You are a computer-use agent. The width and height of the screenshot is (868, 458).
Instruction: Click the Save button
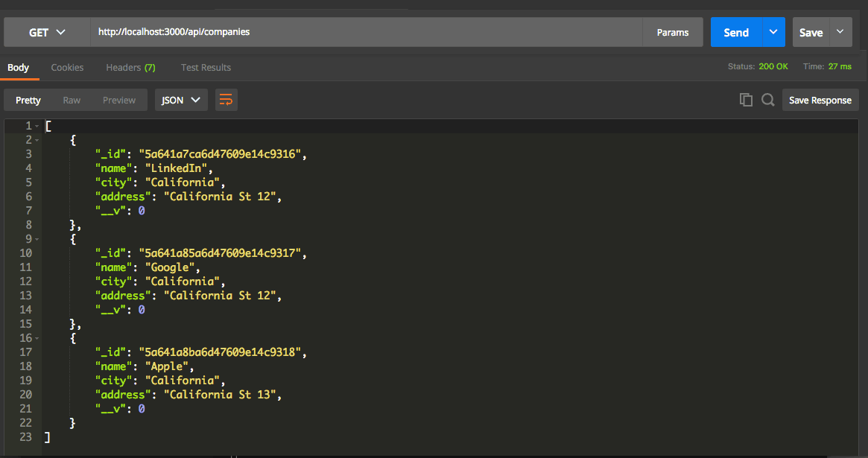(x=811, y=32)
